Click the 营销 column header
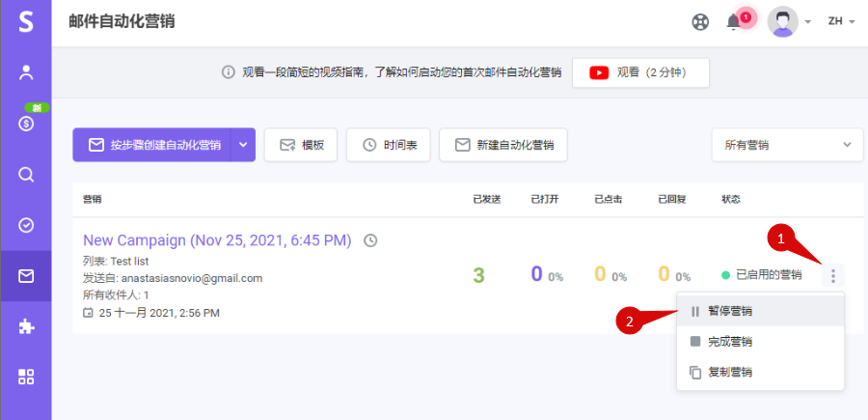Screen dimensions: 868x420 tap(93, 200)
